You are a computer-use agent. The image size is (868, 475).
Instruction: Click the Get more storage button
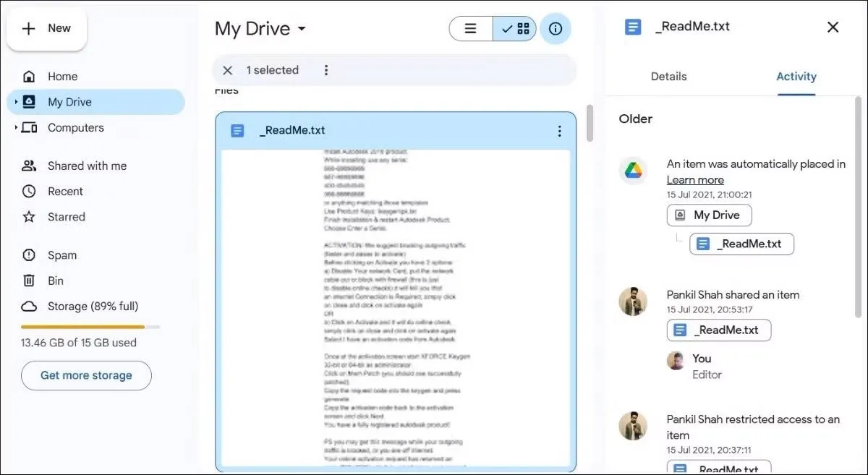(86, 375)
